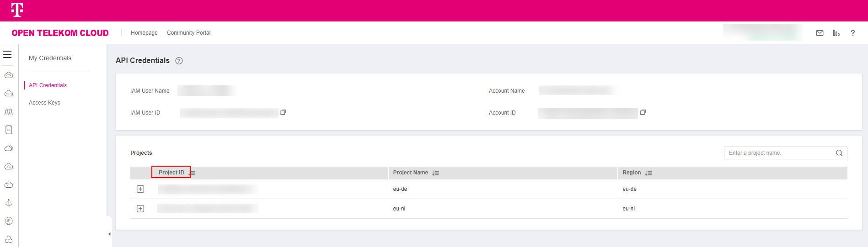
Task: Open the mail messages icon
Action: (x=820, y=33)
